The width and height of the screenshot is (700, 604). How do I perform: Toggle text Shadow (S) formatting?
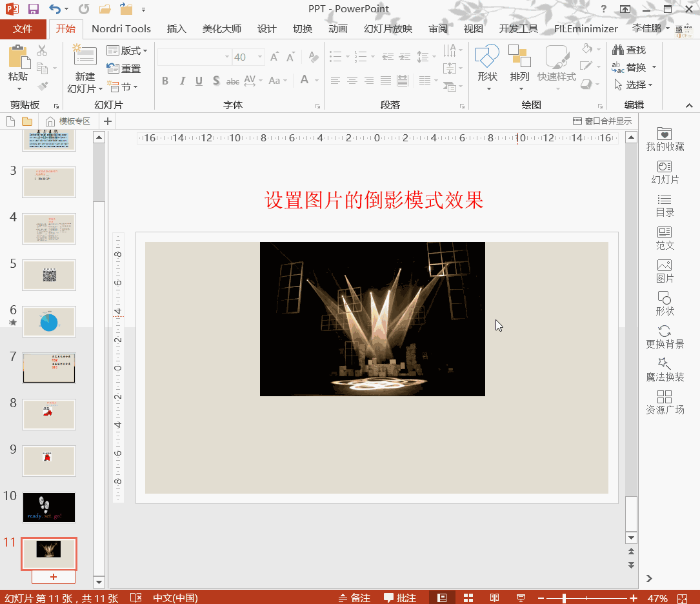pyautogui.click(x=216, y=81)
